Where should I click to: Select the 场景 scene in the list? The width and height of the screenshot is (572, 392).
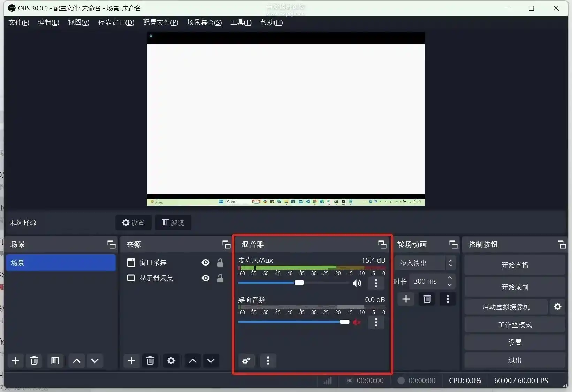coord(61,263)
